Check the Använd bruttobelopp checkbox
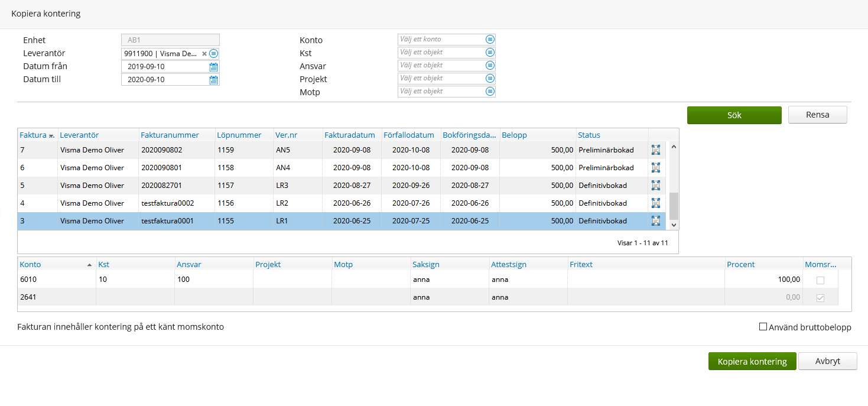Screen dimensions: 868x406 point(763,327)
